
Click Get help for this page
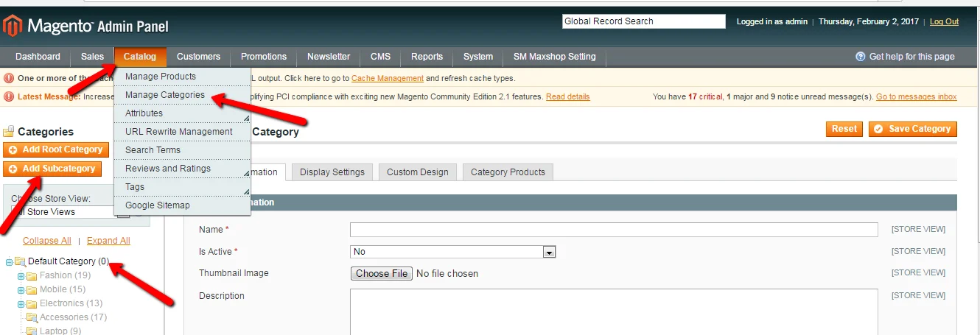(911, 57)
